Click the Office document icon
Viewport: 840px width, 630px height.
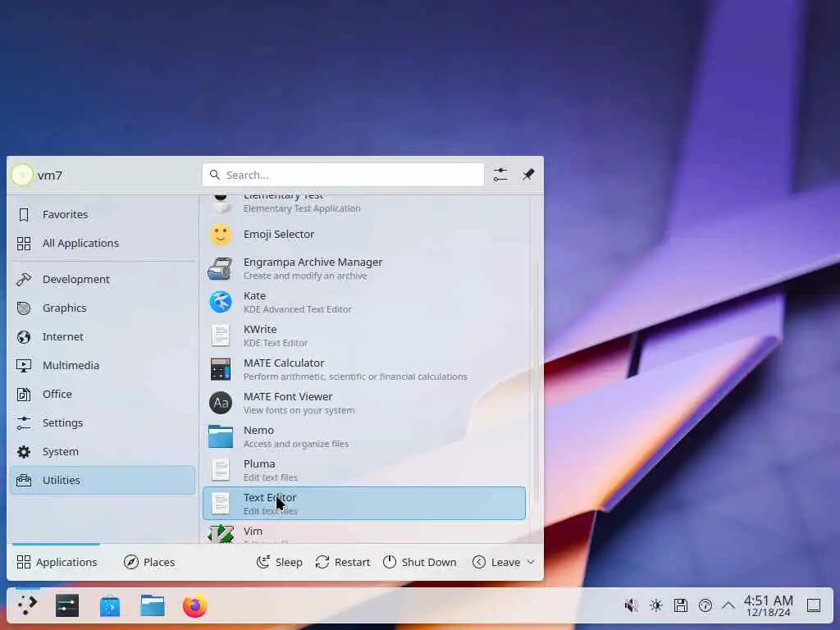click(24, 395)
